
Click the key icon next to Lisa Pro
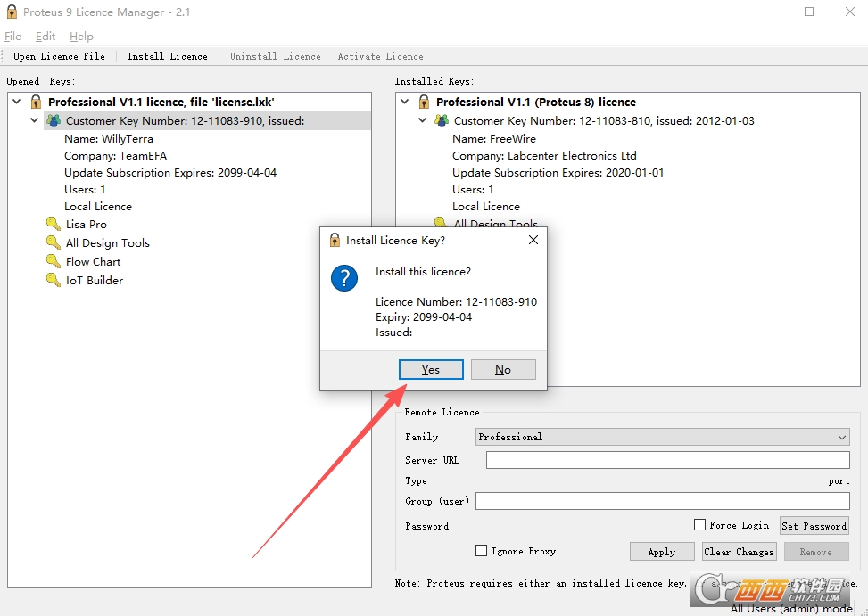54,224
